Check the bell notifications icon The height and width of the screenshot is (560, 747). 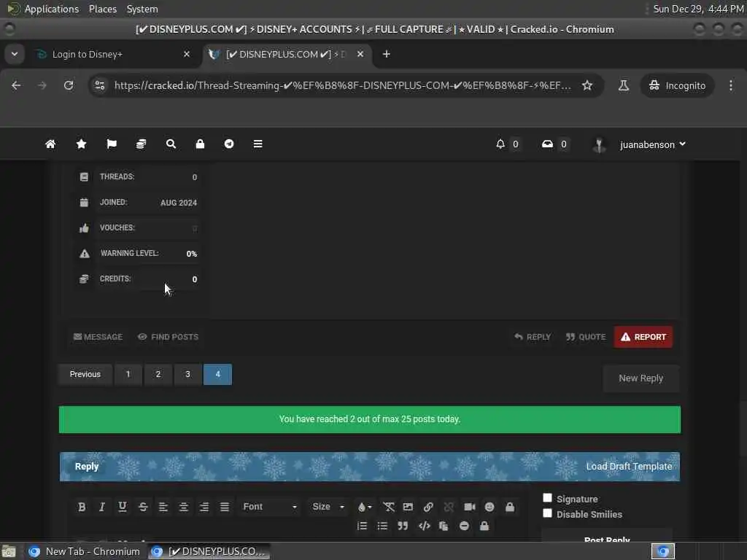pos(500,144)
